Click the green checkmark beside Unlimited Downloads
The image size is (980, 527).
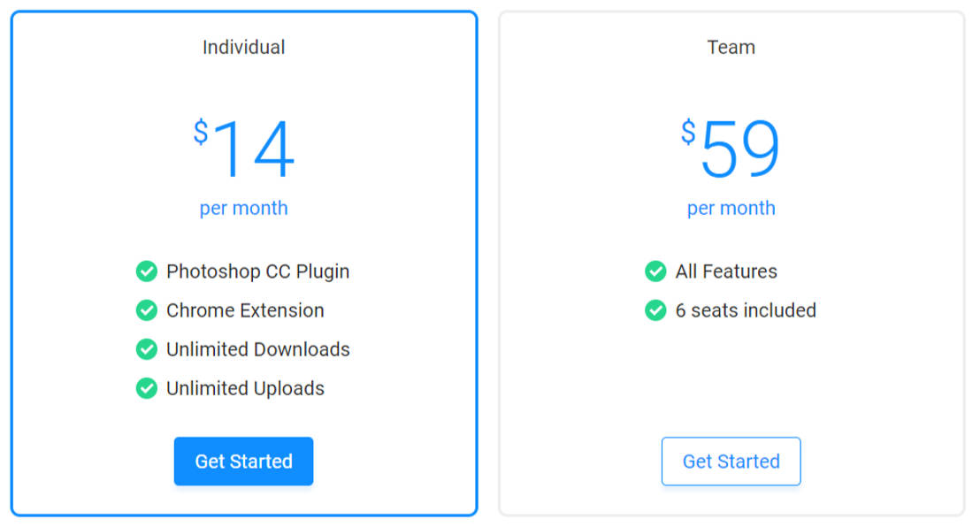[x=147, y=349]
